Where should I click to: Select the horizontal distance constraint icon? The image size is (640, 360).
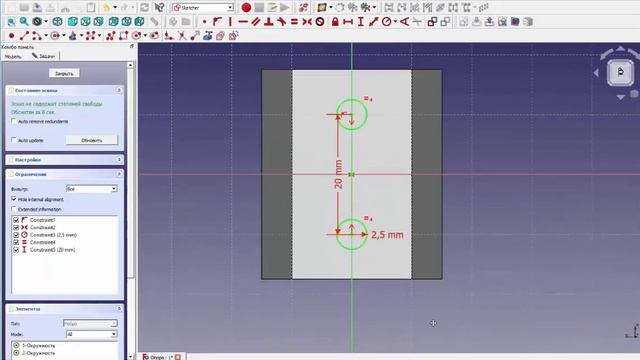tap(348, 22)
